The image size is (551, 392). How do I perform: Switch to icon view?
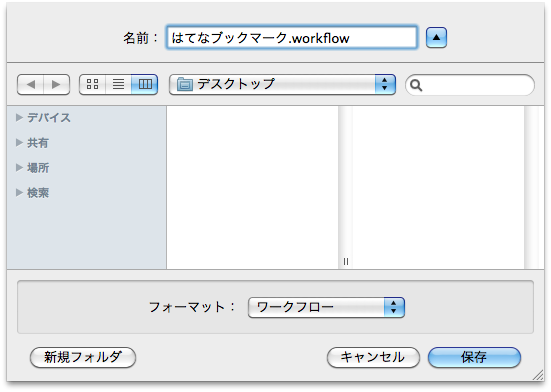point(92,84)
